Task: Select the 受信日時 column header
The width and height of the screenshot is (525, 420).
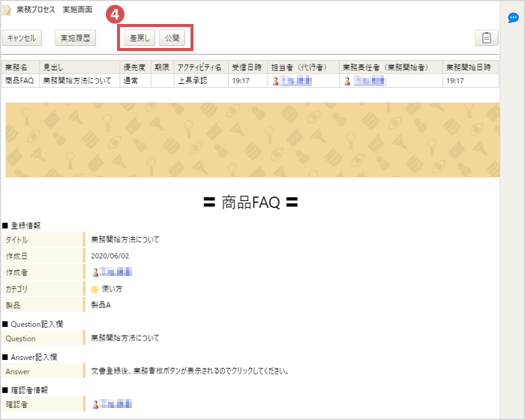Action: [x=247, y=67]
